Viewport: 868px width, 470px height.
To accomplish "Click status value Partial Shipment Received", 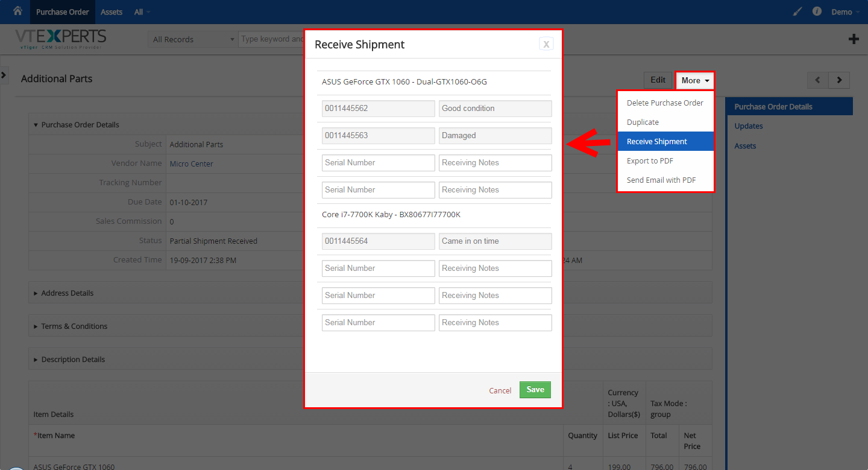I will 213,241.
